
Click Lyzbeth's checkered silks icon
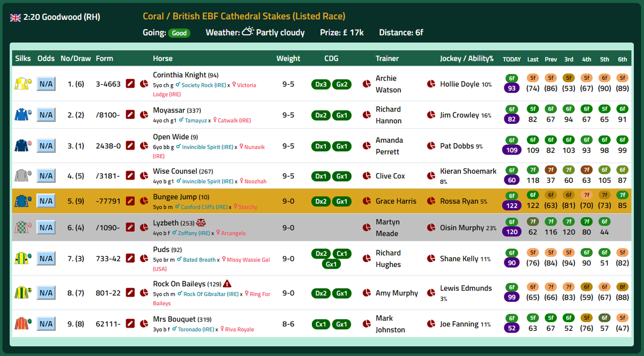(23, 227)
